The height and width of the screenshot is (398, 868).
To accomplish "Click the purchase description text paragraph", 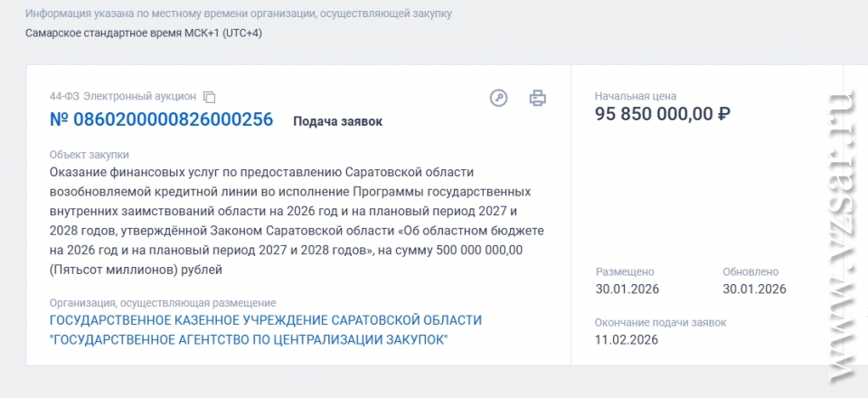I will pos(297,221).
